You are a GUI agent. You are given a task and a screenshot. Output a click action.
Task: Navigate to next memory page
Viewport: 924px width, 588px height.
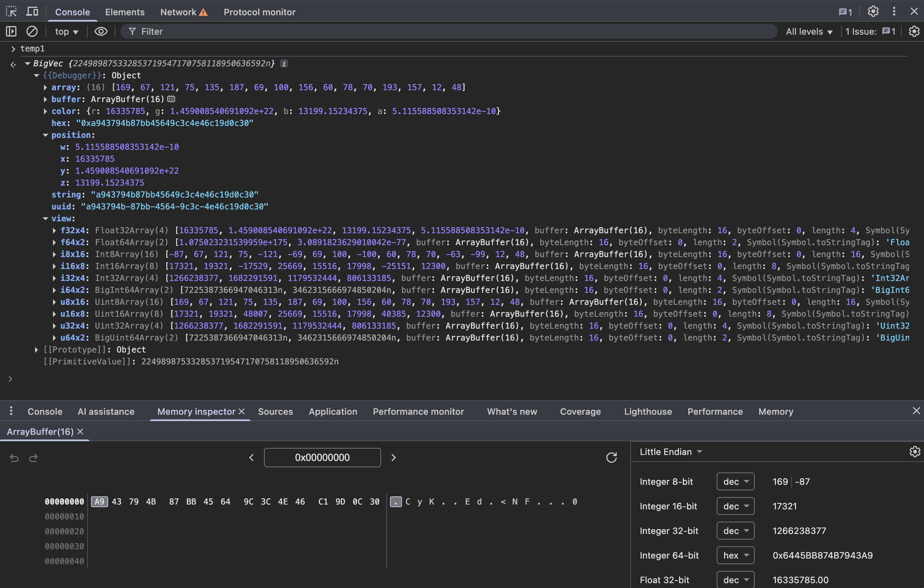pos(393,457)
